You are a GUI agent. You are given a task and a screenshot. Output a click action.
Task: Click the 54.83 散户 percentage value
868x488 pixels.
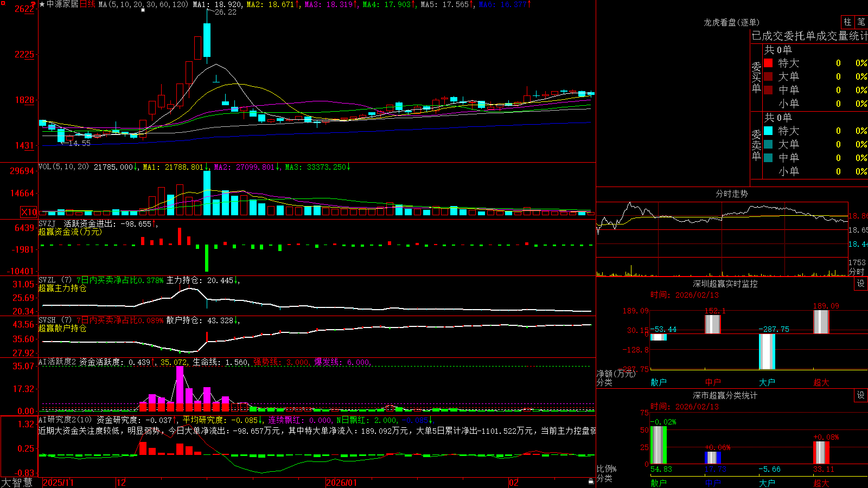(x=661, y=469)
